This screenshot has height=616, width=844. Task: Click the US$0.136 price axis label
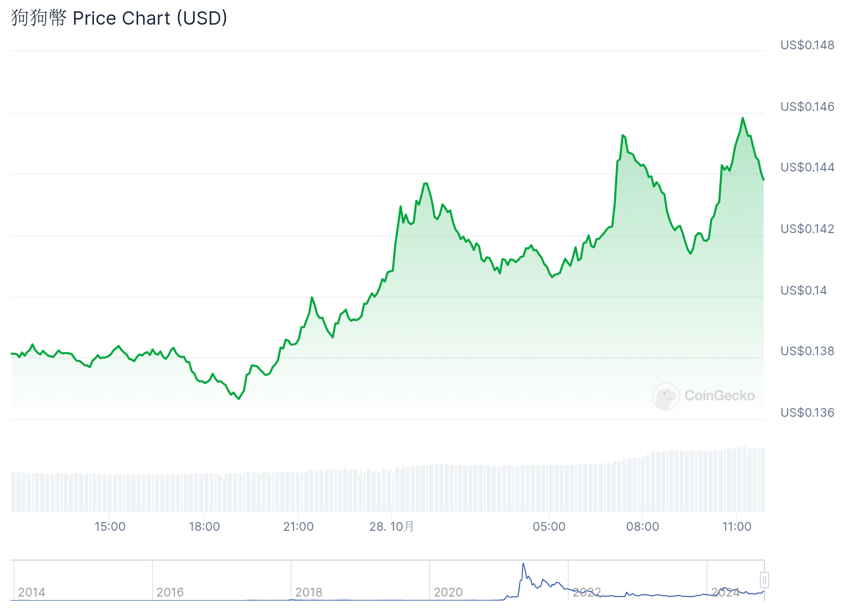click(807, 413)
